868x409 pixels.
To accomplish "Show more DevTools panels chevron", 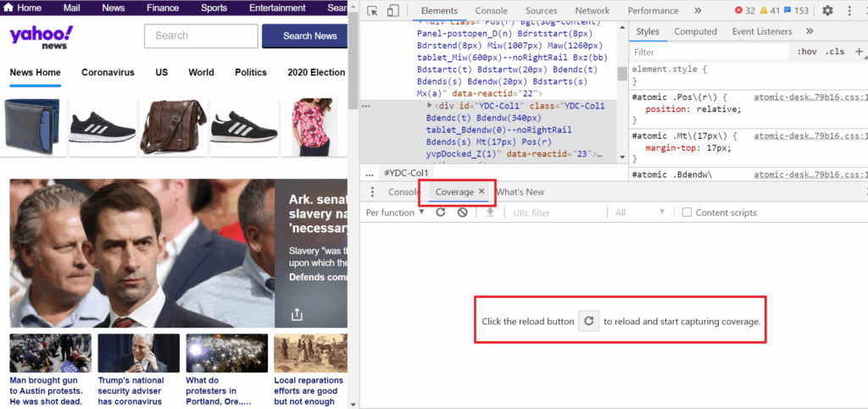I will coord(698,10).
